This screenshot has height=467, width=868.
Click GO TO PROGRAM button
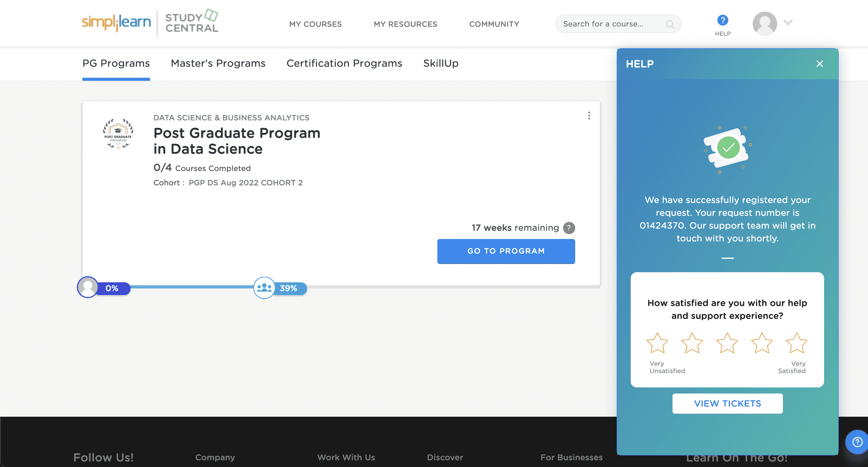[x=506, y=251]
